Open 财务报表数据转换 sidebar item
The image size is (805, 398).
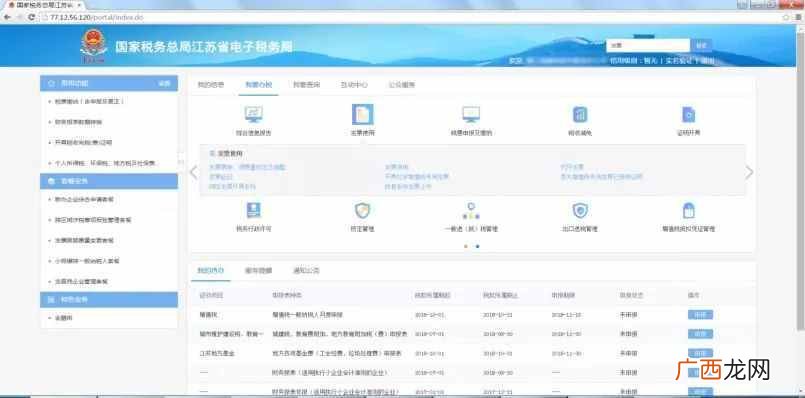point(79,122)
